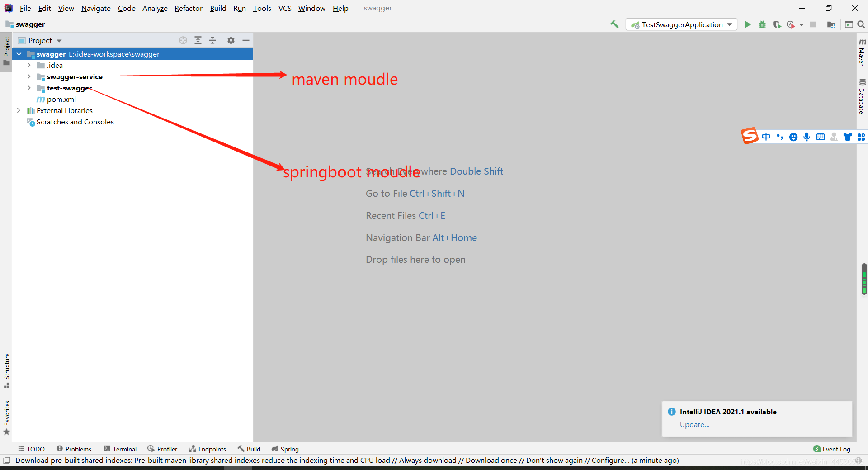Screen dimensions: 868x470
Task: Click the Search Everywhere magnifier icon
Action: (861, 24)
